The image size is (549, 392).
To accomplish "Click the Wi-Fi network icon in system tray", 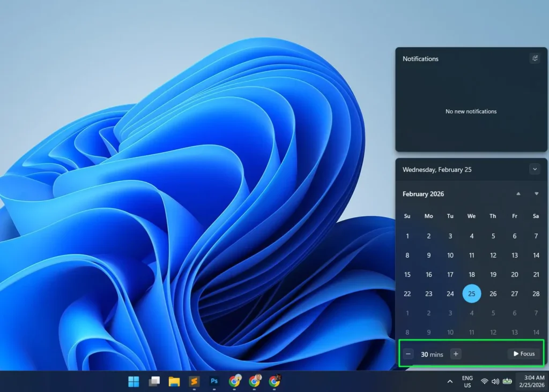I will coord(484,381).
